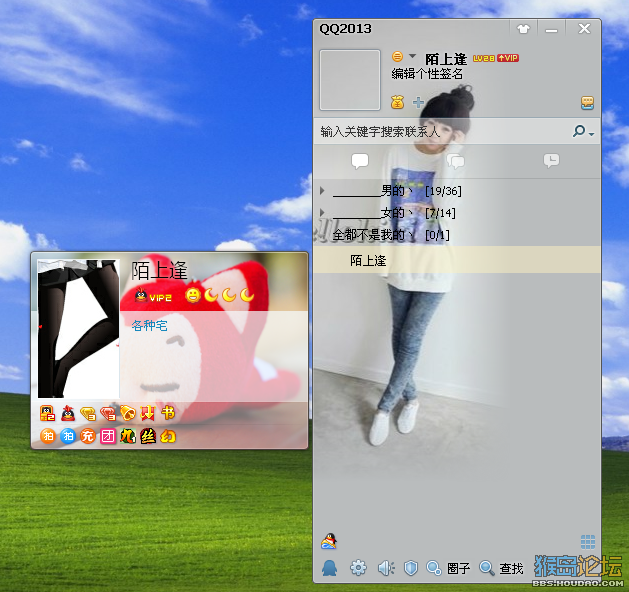
Task: Switch to the Contacts tab bubble
Action: (x=360, y=161)
